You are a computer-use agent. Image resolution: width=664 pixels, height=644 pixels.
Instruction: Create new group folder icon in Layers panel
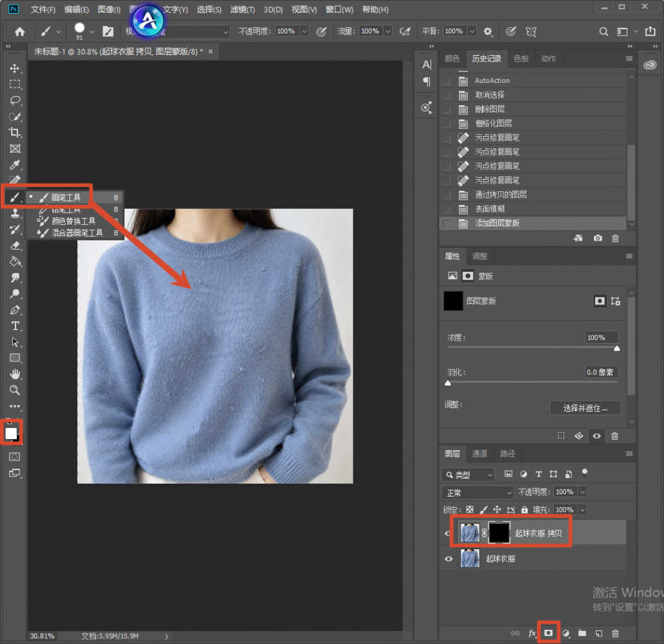coord(582,634)
